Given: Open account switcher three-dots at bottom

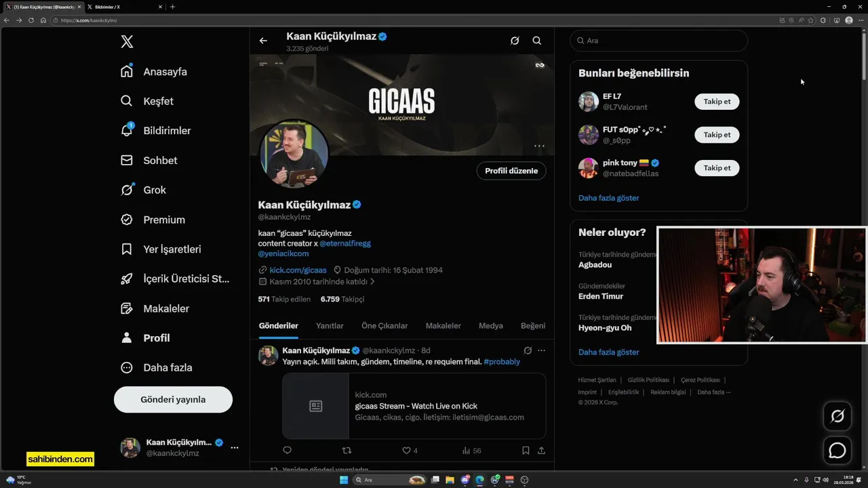Looking at the screenshot, I should pos(234,447).
